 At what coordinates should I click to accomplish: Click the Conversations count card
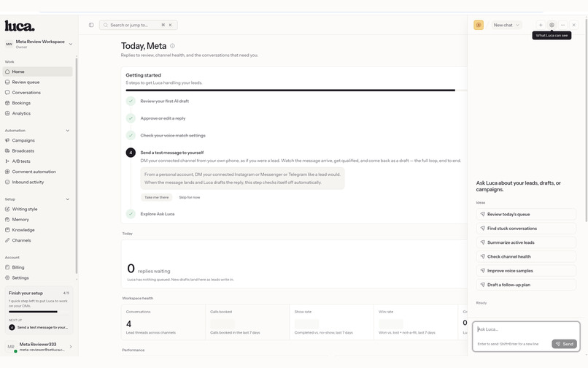[163, 322]
